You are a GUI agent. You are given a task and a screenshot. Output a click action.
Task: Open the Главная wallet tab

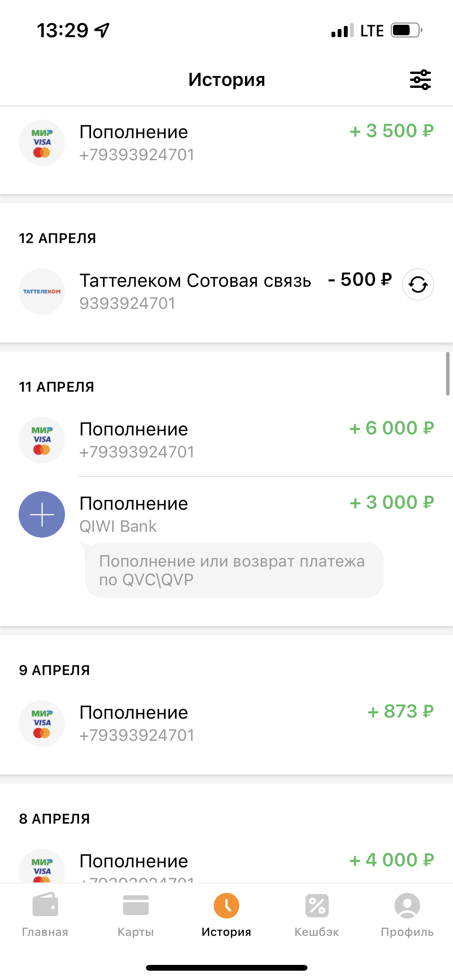[45, 915]
